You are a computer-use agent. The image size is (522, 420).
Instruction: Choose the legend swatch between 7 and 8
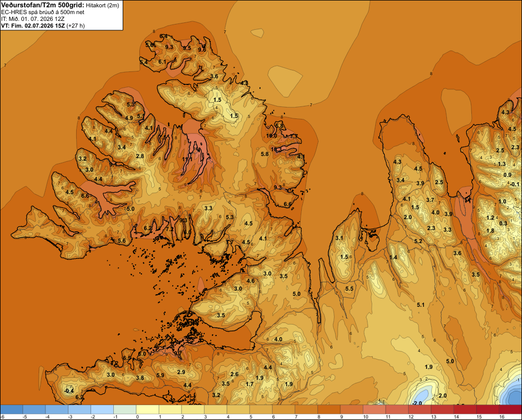[x=306, y=410]
